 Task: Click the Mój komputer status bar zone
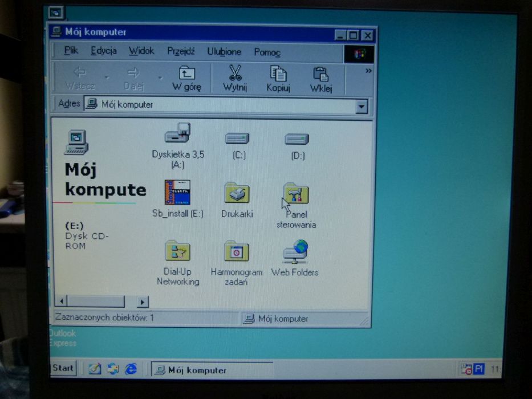306,319
